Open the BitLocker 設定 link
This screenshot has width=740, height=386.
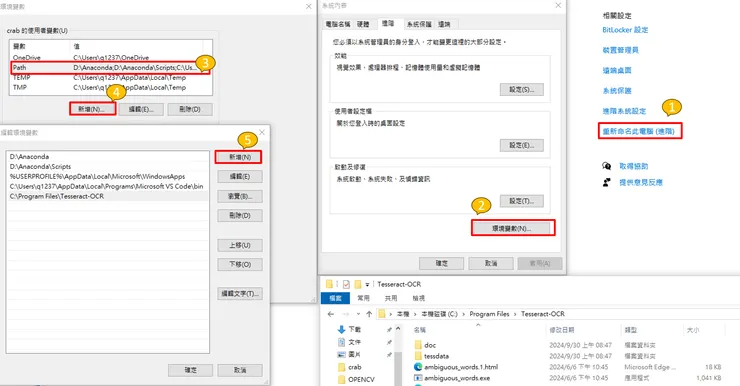(625, 30)
